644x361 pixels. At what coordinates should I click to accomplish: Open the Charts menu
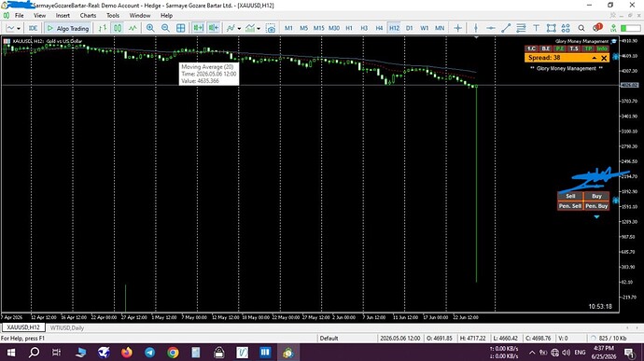pos(88,15)
